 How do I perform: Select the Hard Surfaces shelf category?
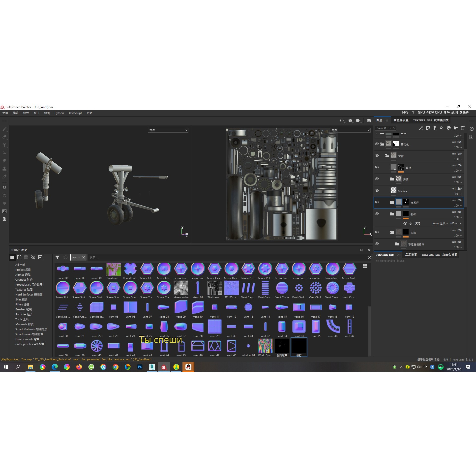pyautogui.click(x=29, y=295)
